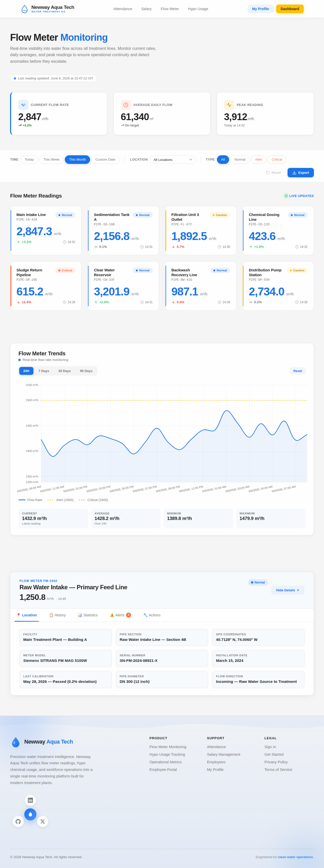The width and height of the screenshot is (324, 868).
Task: Click the Current Flow Rate pulse icon
Action: 23,105
